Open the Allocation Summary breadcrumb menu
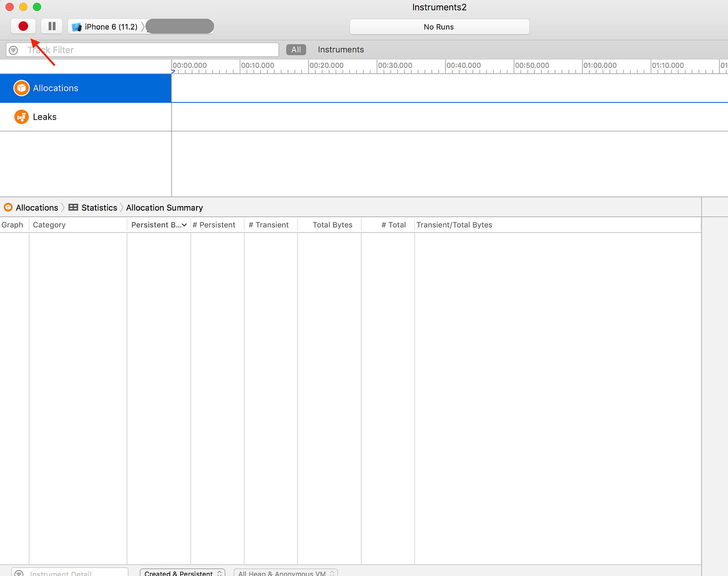Viewport: 728px width, 576px height. click(x=164, y=207)
